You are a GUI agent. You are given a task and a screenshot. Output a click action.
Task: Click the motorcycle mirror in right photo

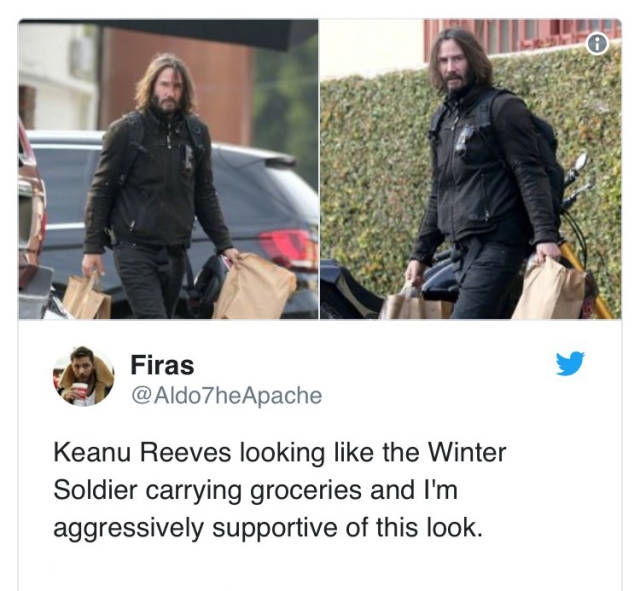581,162
